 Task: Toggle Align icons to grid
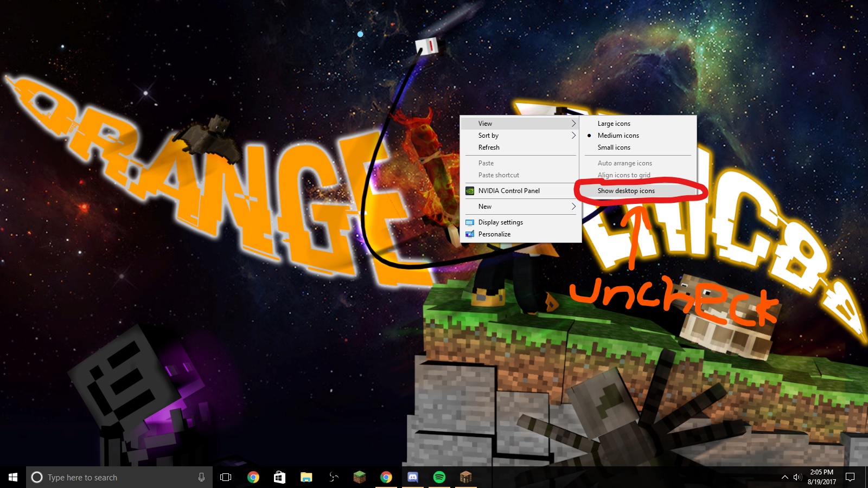pos(638,175)
